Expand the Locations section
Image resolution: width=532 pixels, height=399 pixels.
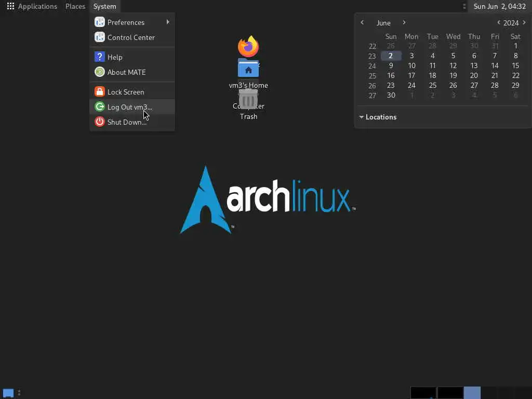pyautogui.click(x=378, y=117)
